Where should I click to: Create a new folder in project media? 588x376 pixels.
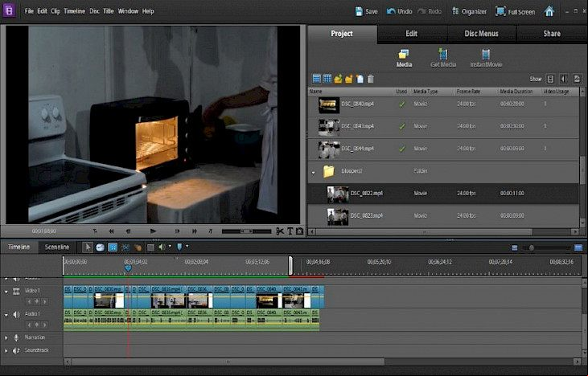349,79
